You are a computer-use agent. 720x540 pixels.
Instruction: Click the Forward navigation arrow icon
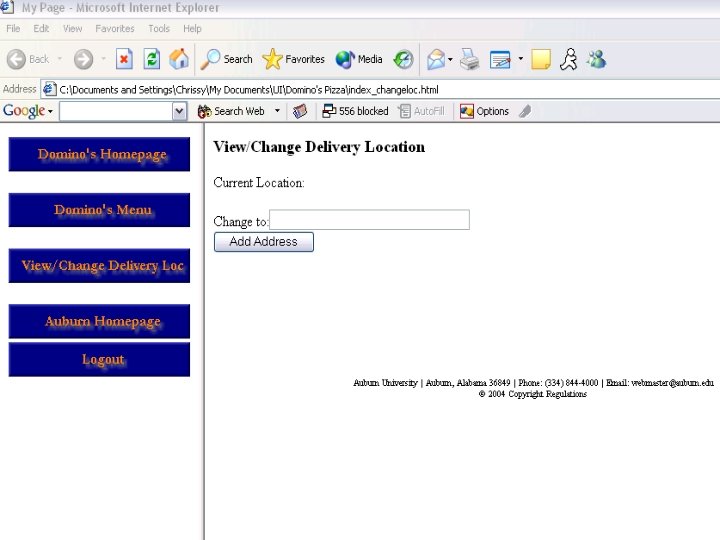pos(84,59)
